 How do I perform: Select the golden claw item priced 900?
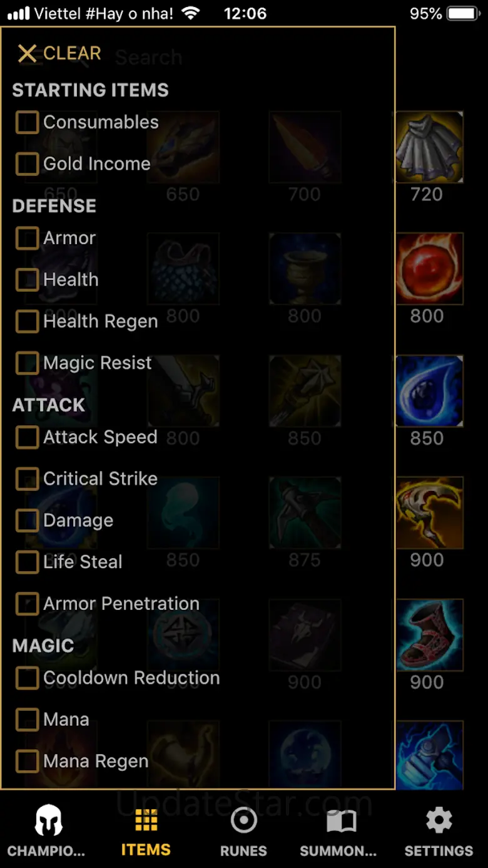(428, 513)
